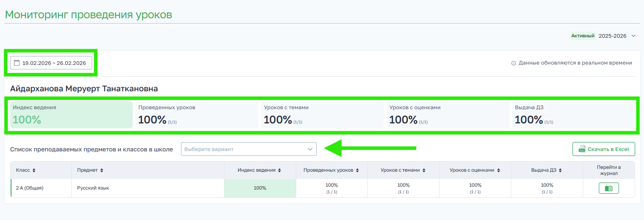Click teacher name "Айдарханова Меруерт Танаткановна"
Image resolution: width=644 pixels, height=220 pixels.
pyautogui.click(x=84, y=88)
